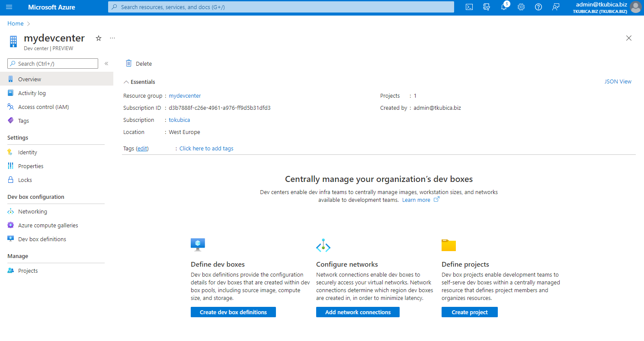This screenshot has width=644, height=341.
Task: Launch Cloud Shell from the top bar
Action: (x=469, y=7)
